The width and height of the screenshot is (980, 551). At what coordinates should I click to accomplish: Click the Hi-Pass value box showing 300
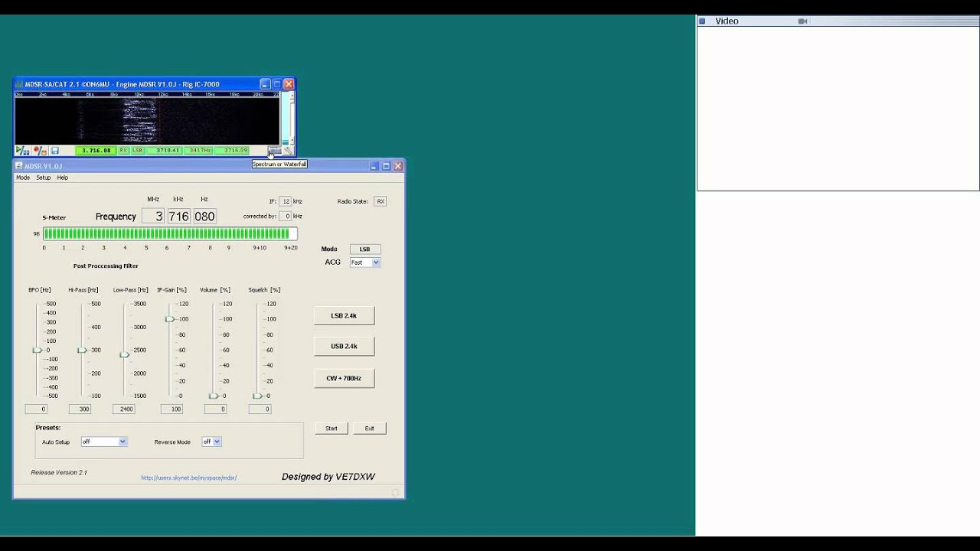(80, 409)
